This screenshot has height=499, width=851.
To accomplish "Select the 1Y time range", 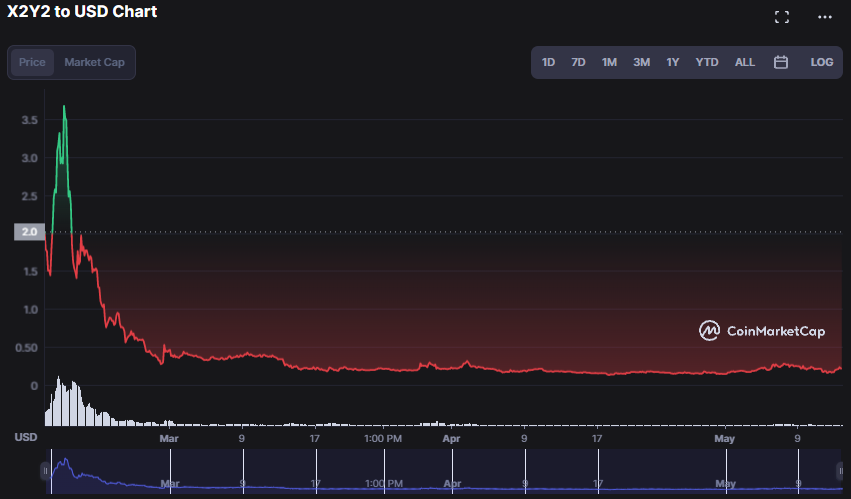I will coord(673,62).
